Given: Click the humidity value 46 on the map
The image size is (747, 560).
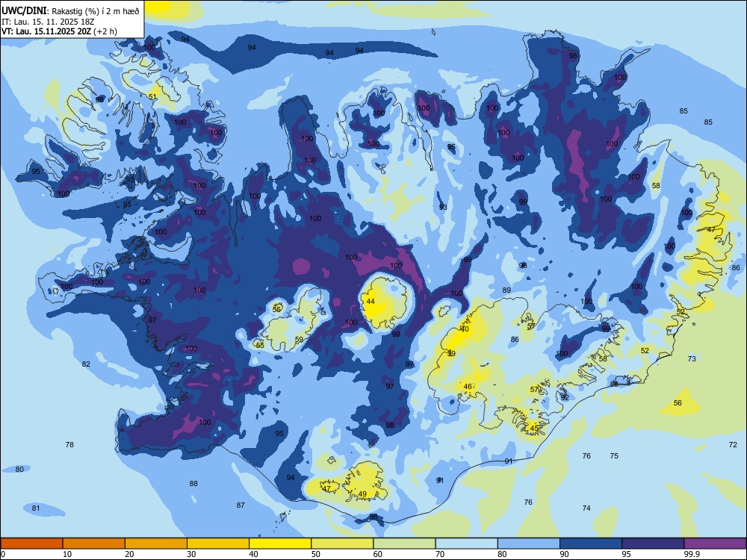Looking at the screenshot, I should (468, 386).
